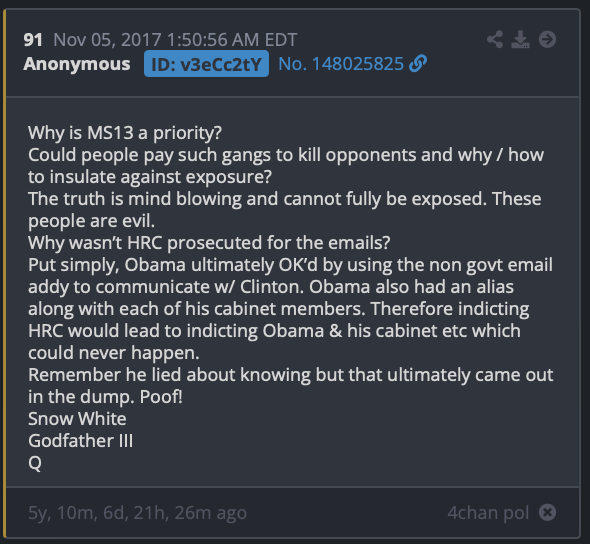This screenshot has height=544, width=590.
Task: Click the share icon in post header
Action: click(x=495, y=40)
